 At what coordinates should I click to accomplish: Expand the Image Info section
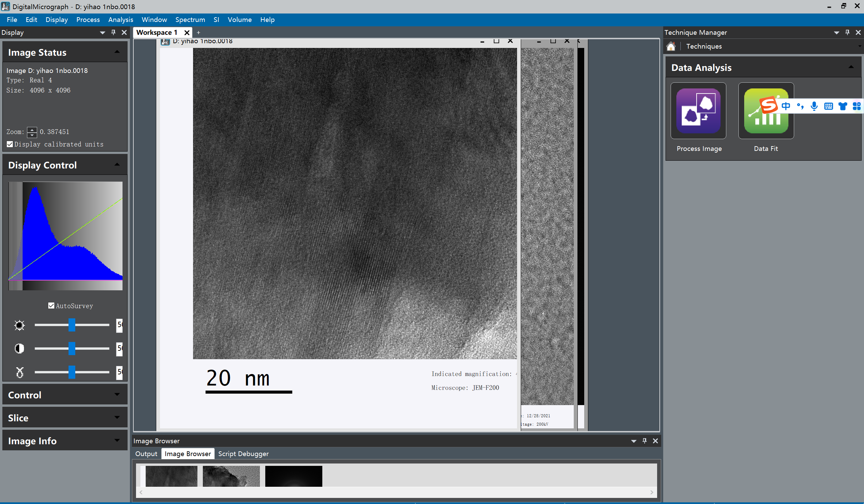point(64,441)
